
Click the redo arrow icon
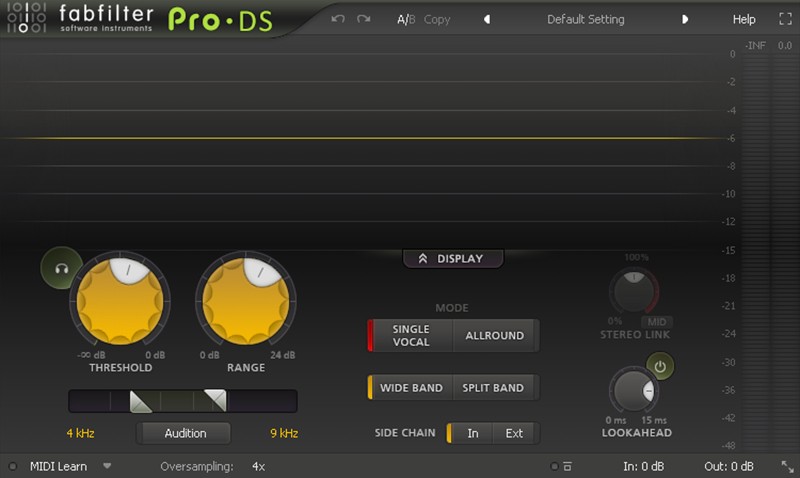[x=363, y=19]
